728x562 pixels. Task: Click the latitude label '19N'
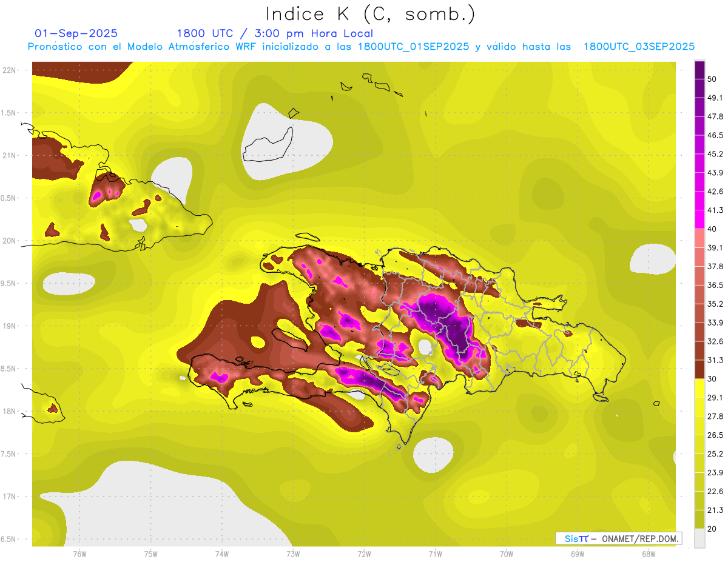tap(9, 326)
